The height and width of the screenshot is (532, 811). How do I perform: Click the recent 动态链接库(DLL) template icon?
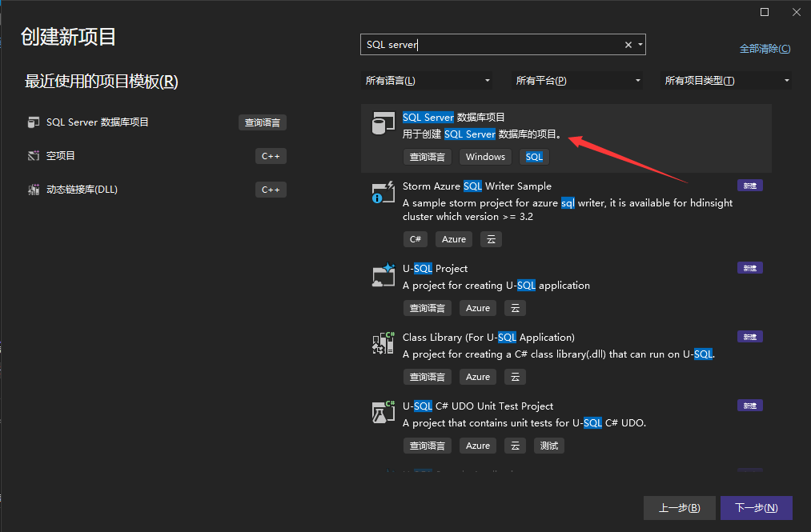click(34, 190)
